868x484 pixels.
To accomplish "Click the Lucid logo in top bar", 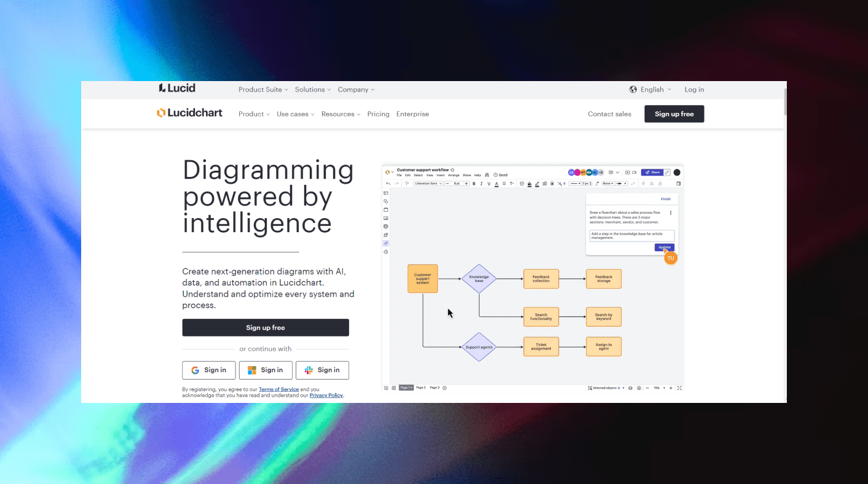I will pyautogui.click(x=177, y=88).
